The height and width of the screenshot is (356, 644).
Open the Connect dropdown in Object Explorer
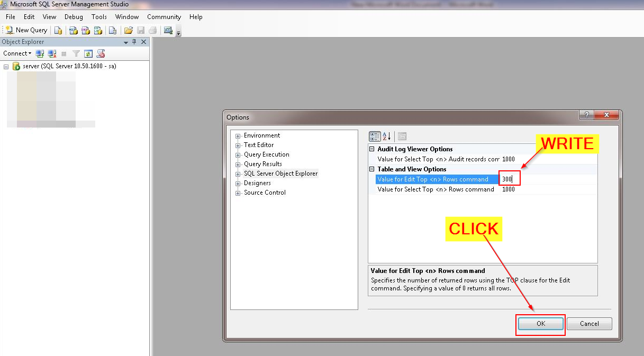coord(17,53)
